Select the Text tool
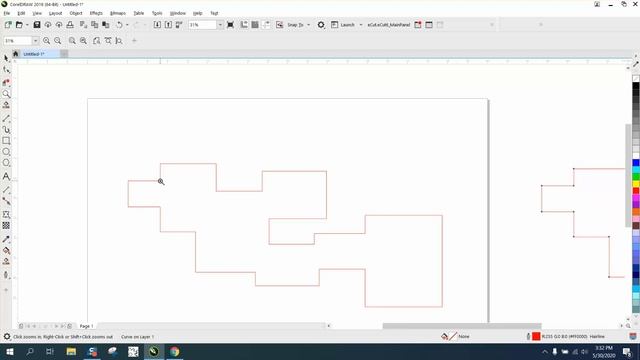This screenshot has width=640, height=360. pos(6,176)
